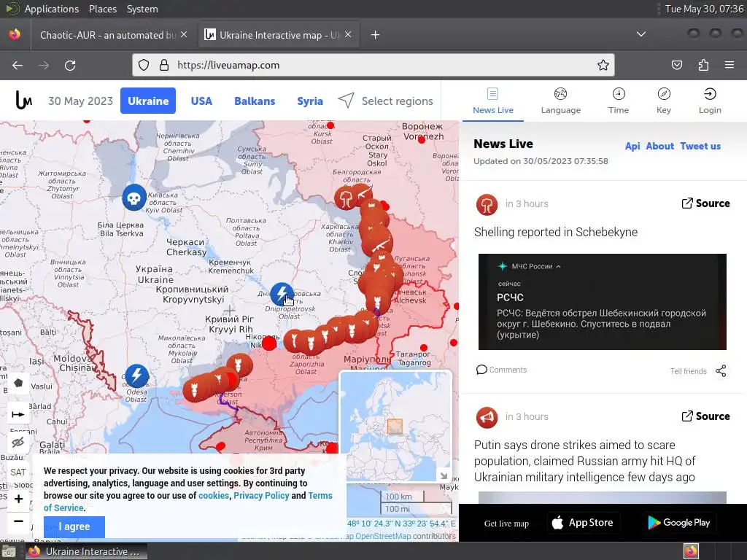Image resolution: width=747 pixels, height=560 pixels.
Task: Open Source of Schebekyne shelling news
Action: point(705,203)
